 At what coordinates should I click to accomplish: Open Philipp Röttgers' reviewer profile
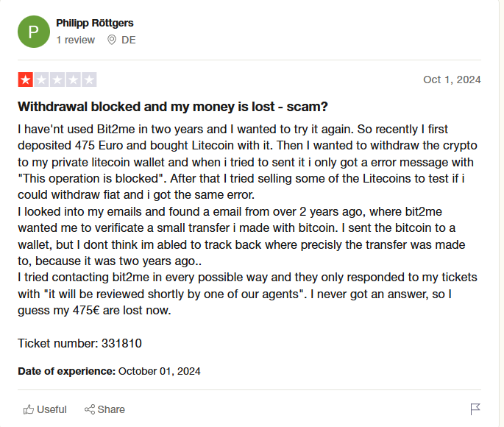coord(95,24)
